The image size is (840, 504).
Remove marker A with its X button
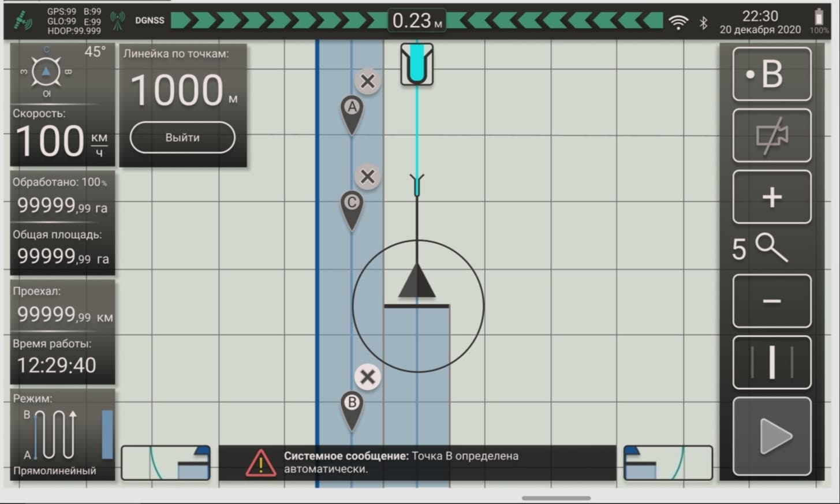click(x=367, y=81)
